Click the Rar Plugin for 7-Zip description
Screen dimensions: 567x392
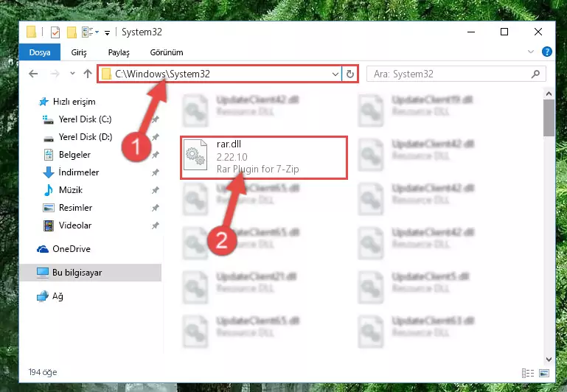point(258,169)
